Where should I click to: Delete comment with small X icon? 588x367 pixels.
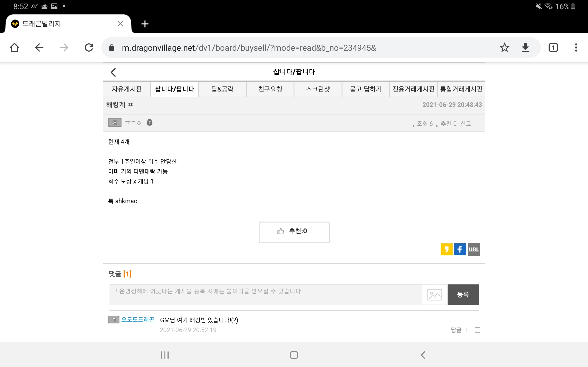coord(477,330)
